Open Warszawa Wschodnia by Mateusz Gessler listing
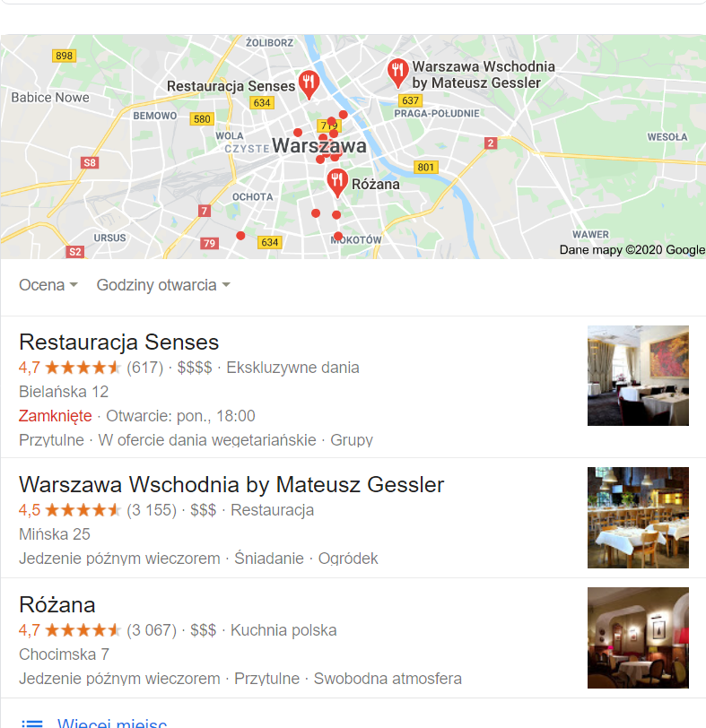Screen dimensions: 706x728 coord(231,485)
